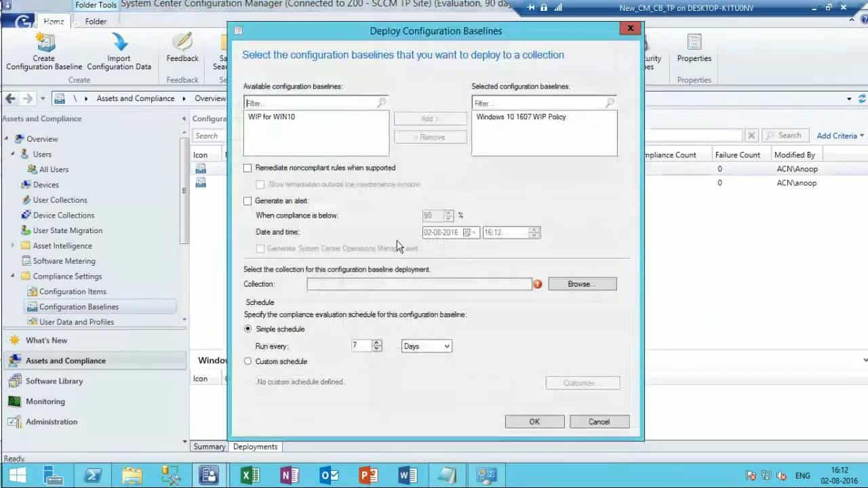This screenshot has width=868, height=488.
Task: Increase Run every value with the stepper
Action: (x=377, y=343)
